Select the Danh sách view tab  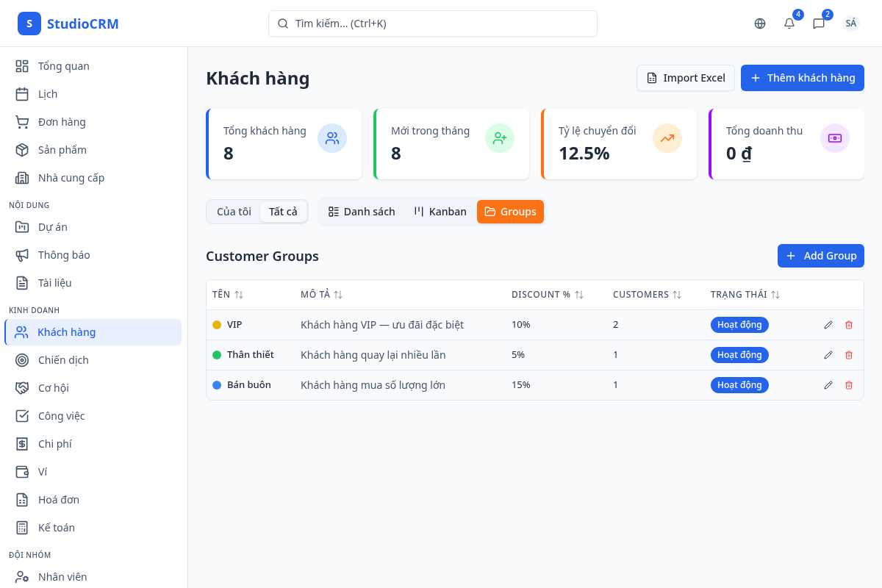[362, 212]
